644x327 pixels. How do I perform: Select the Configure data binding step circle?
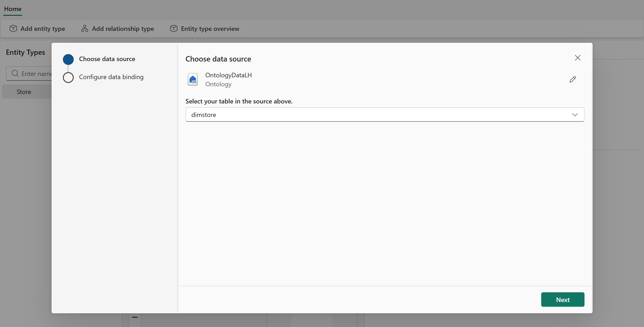pyautogui.click(x=68, y=78)
